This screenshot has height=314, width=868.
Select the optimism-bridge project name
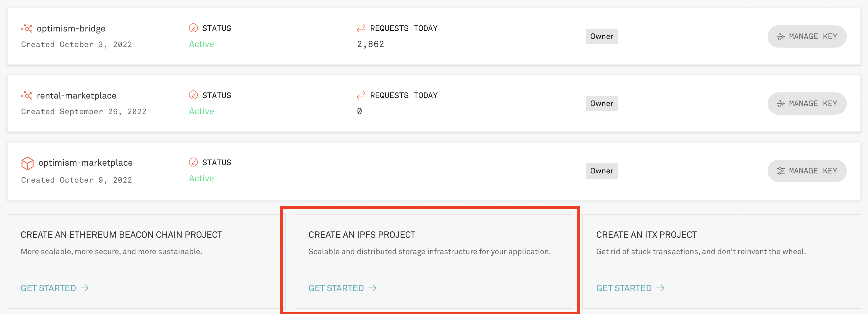pyautogui.click(x=71, y=28)
